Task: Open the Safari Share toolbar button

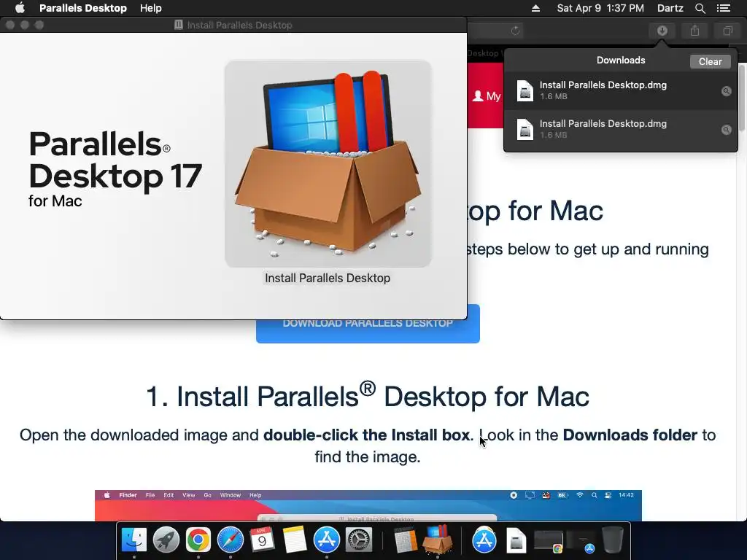Action: tap(694, 31)
